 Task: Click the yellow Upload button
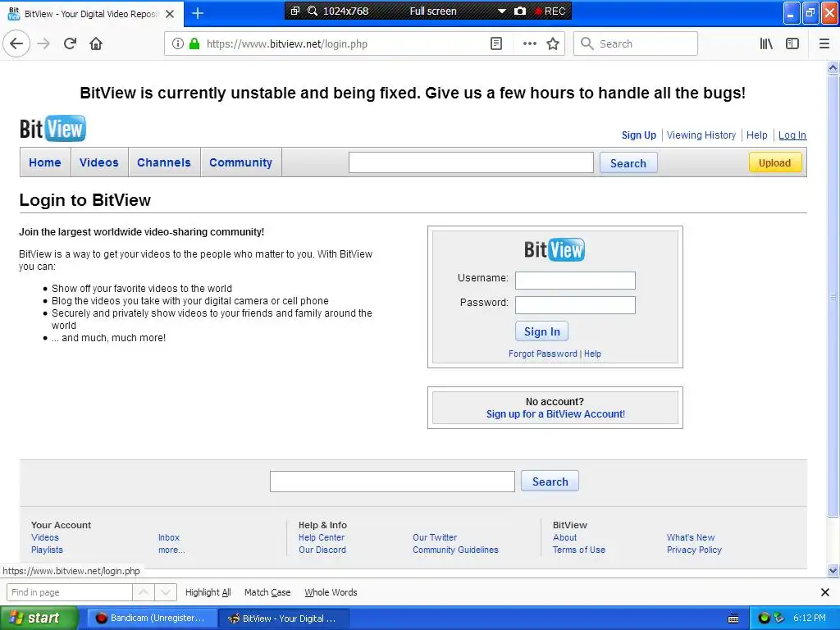point(774,163)
